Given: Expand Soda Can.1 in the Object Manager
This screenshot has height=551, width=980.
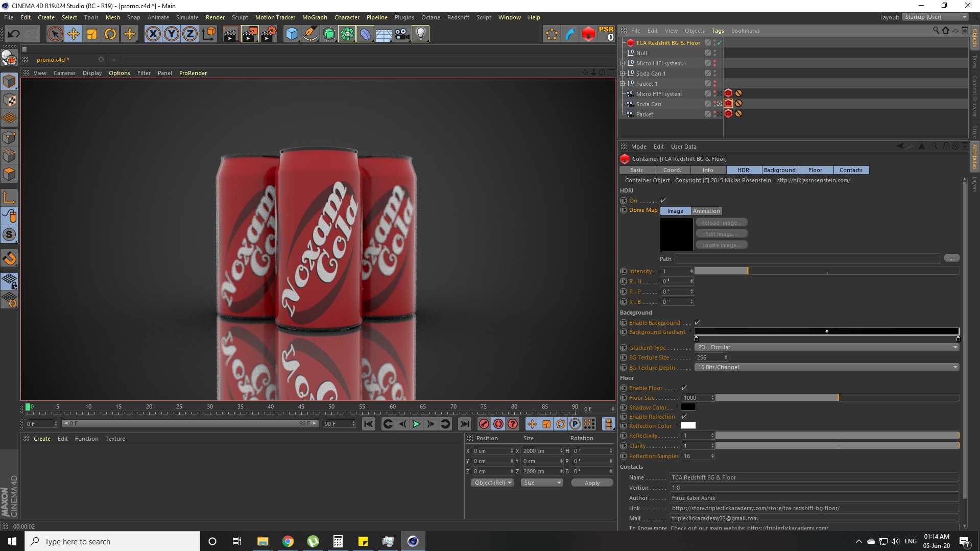Looking at the screenshot, I should [623, 73].
